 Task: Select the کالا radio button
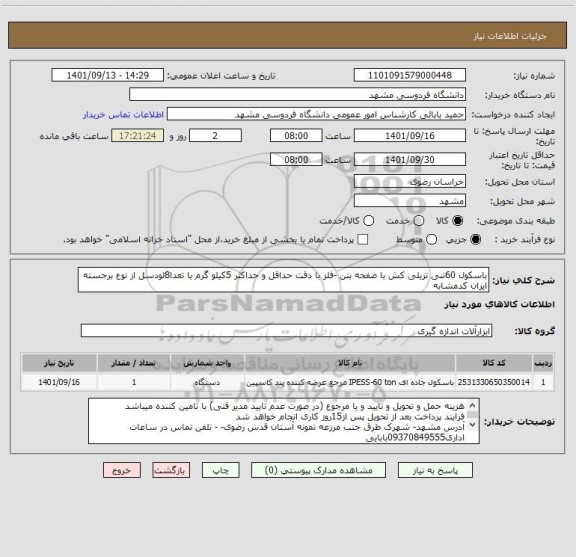point(458,221)
